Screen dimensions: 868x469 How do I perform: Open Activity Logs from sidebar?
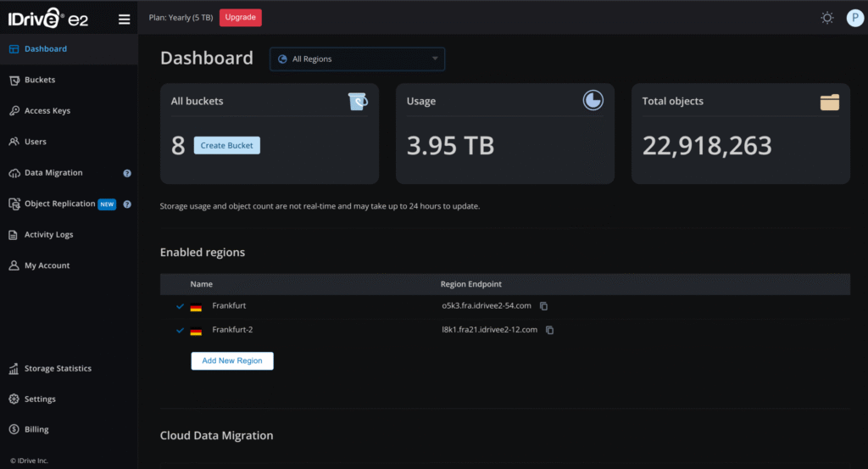coord(48,235)
